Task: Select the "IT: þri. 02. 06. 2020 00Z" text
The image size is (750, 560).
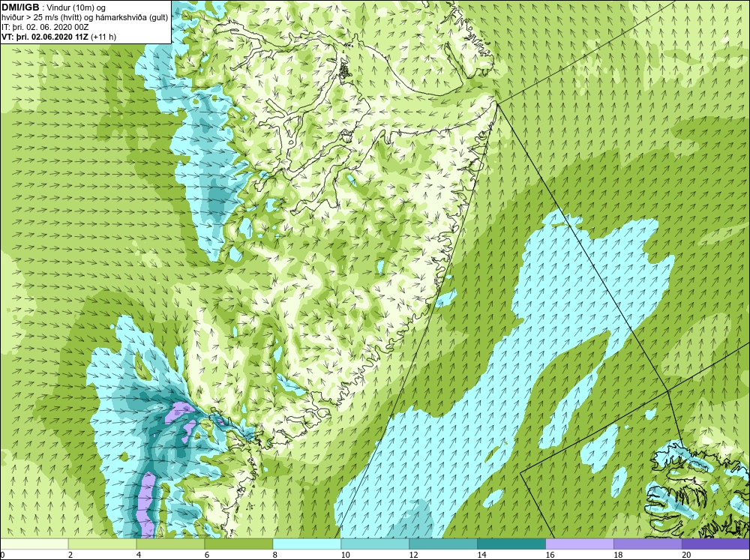Action: tap(45, 27)
